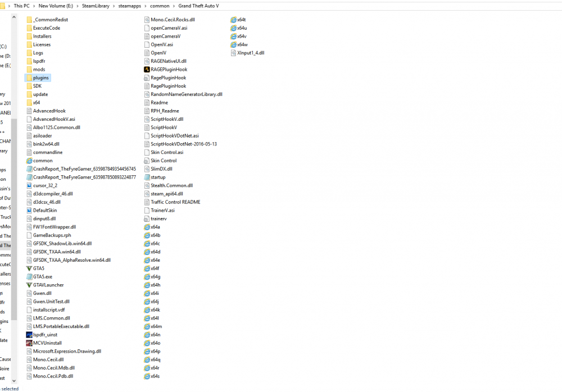562x392 pixels.
Task: Expand the chevron after SteamLibrary breadcrumb
Action: [114, 6]
